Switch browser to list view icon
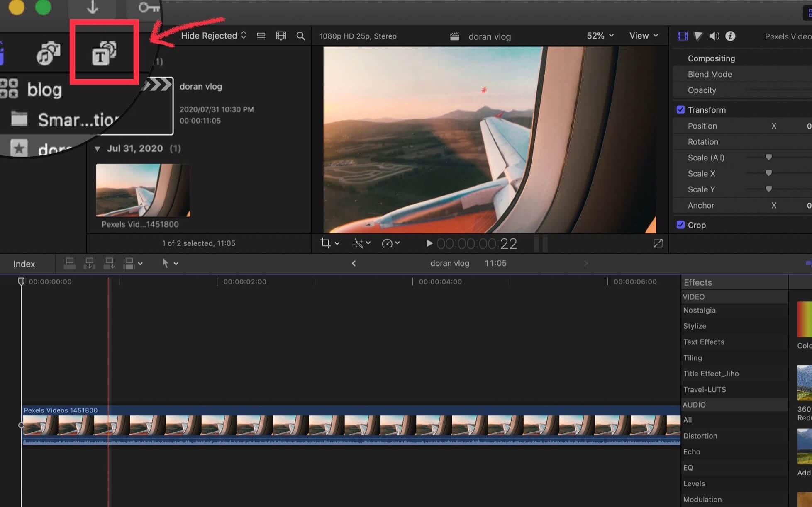This screenshot has width=812, height=507. 261,36
